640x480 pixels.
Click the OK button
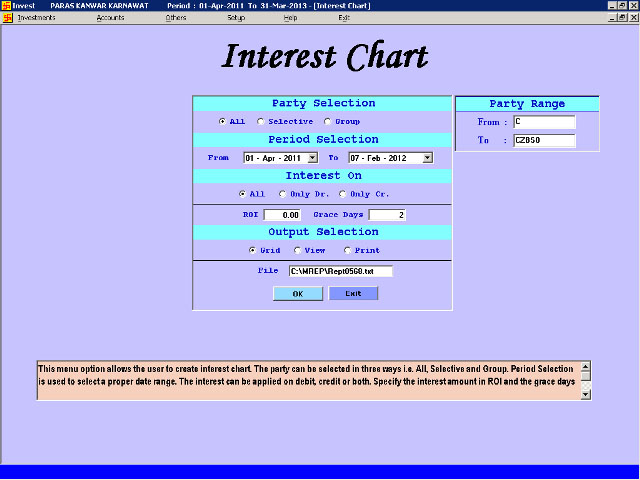297,293
